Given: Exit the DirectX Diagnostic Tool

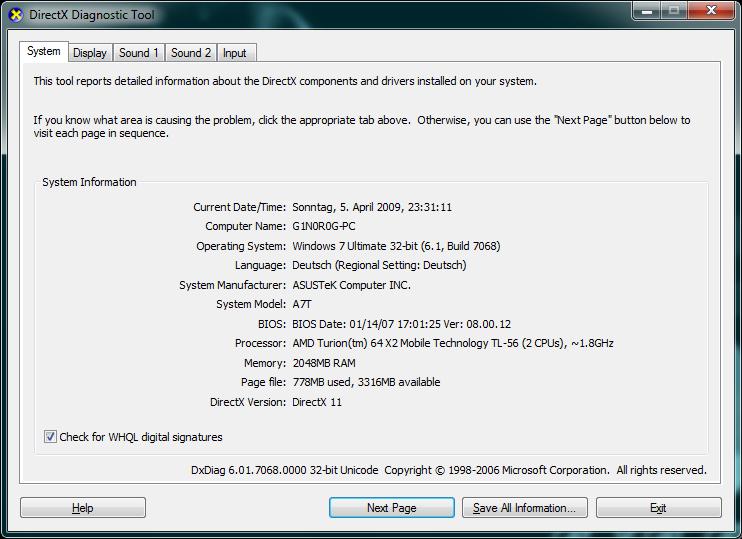Looking at the screenshot, I should 659,508.
